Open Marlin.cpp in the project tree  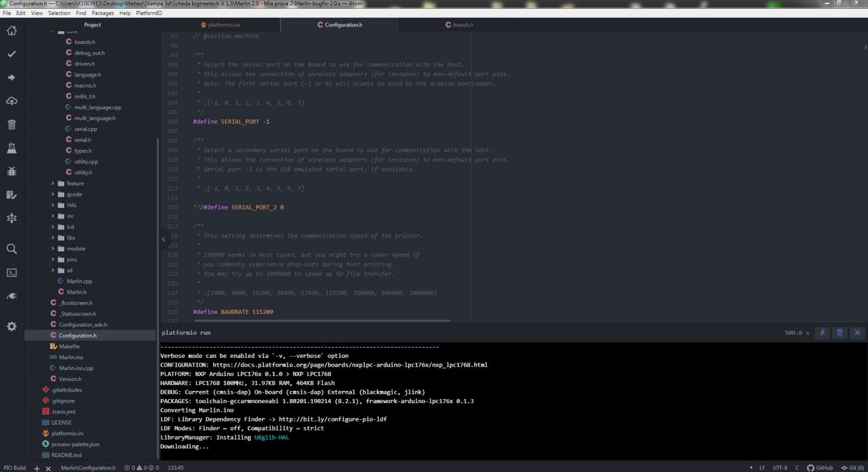(79, 281)
